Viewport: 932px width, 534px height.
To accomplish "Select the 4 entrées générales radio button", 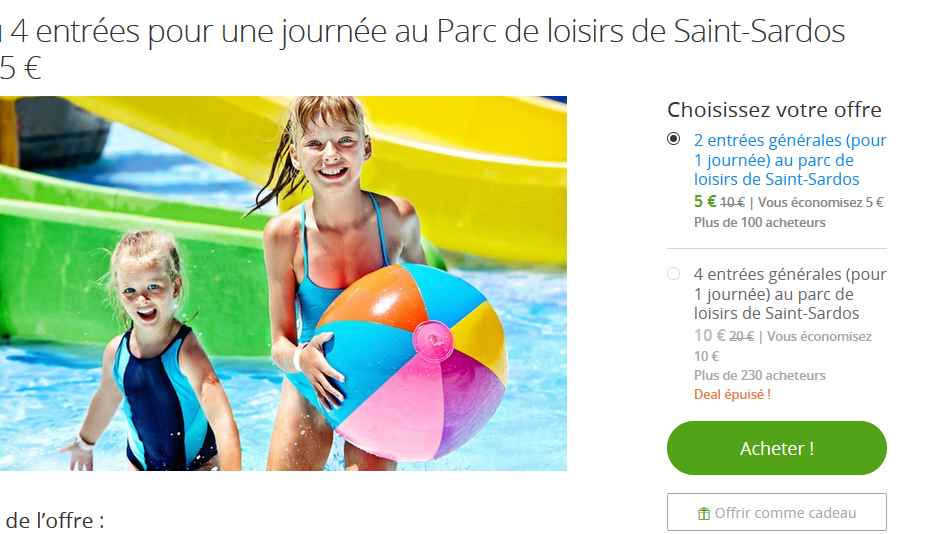I will [x=673, y=274].
